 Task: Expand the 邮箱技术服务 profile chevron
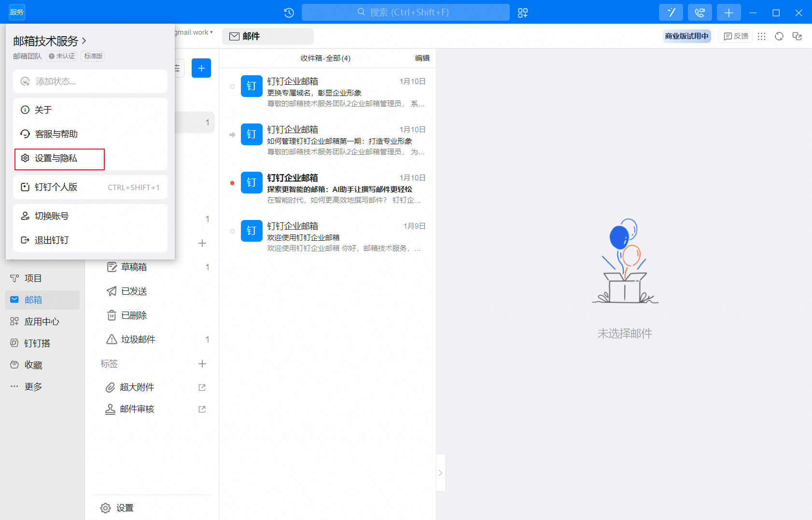[x=84, y=41]
